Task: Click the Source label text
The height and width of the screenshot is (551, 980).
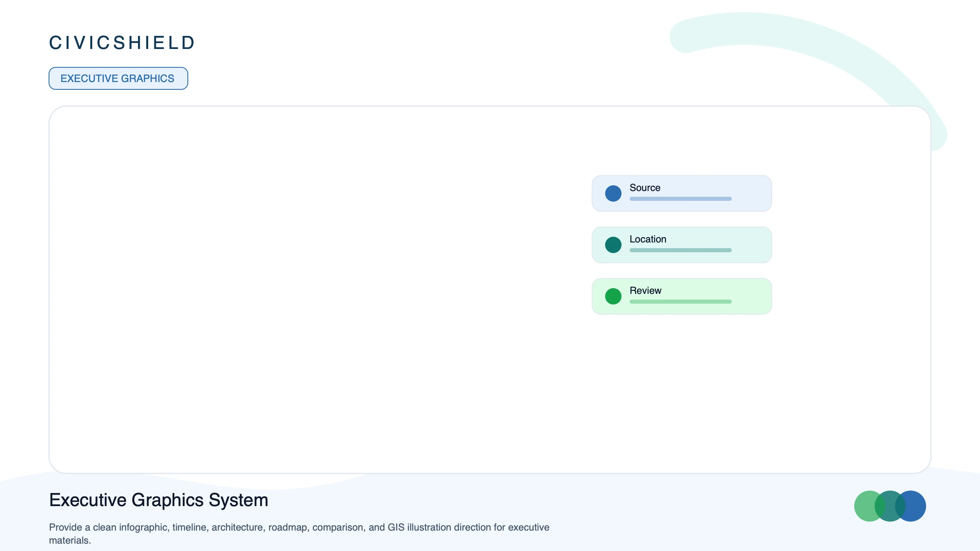Action: [645, 188]
